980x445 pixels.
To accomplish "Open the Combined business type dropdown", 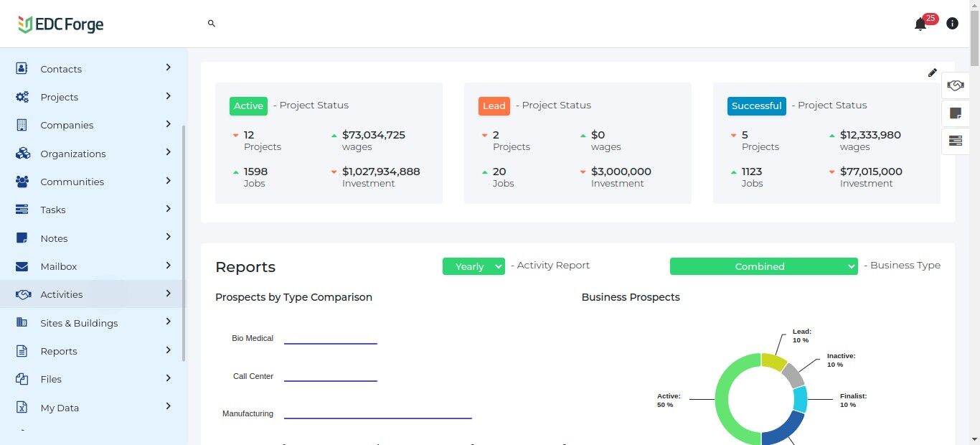I will [763, 266].
